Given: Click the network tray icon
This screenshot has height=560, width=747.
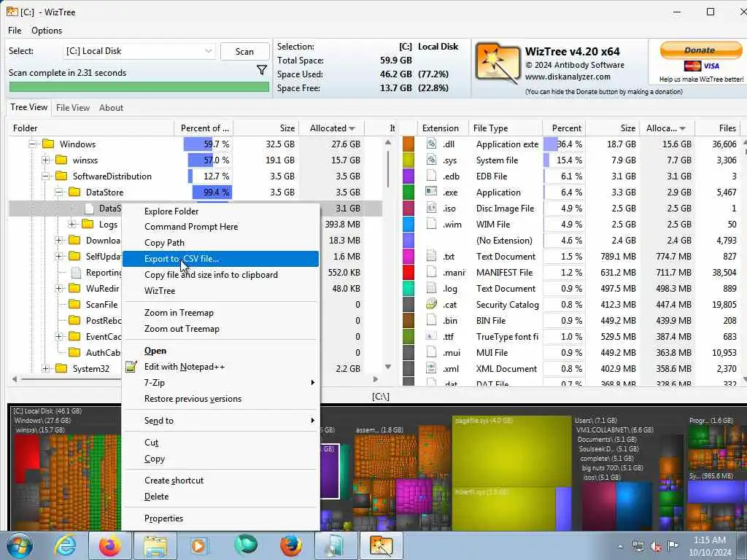Looking at the screenshot, I should click(x=638, y=547).
